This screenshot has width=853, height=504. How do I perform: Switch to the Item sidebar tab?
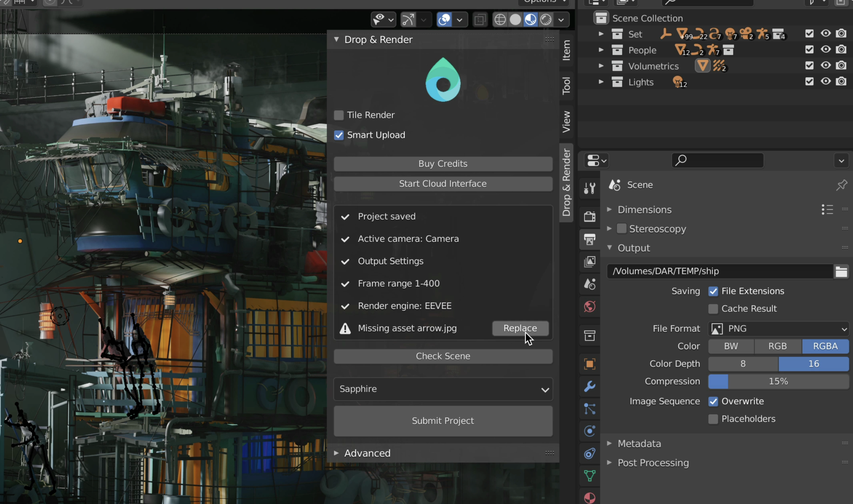(x=566, y=50)
